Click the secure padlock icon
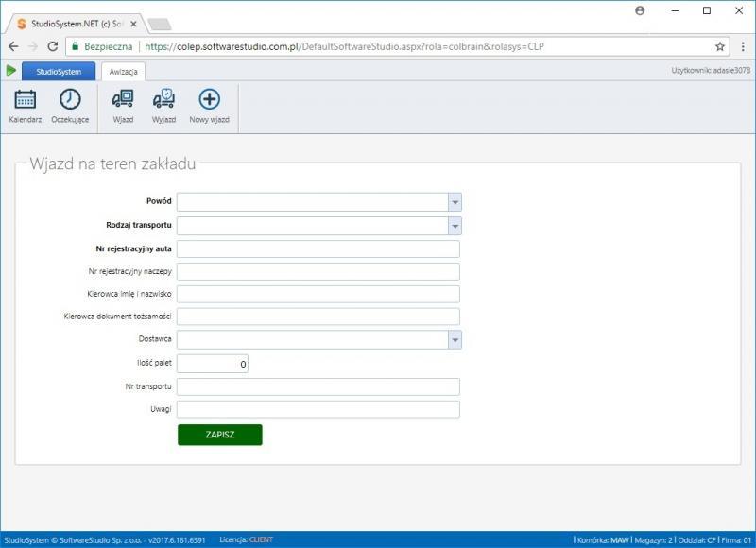 [75, 46]
